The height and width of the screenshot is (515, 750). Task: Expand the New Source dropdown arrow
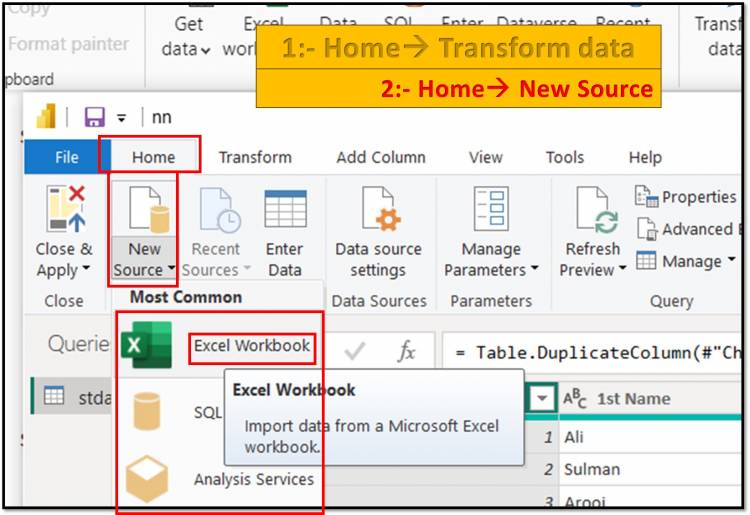[171, 268]
